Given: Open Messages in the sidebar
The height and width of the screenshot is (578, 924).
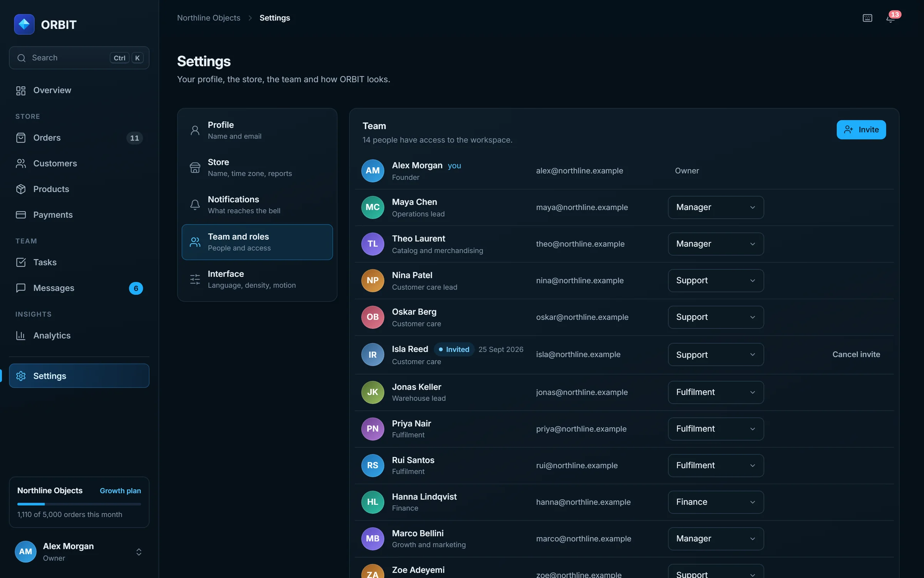Looking at the screenshot, I should (79, 288).
